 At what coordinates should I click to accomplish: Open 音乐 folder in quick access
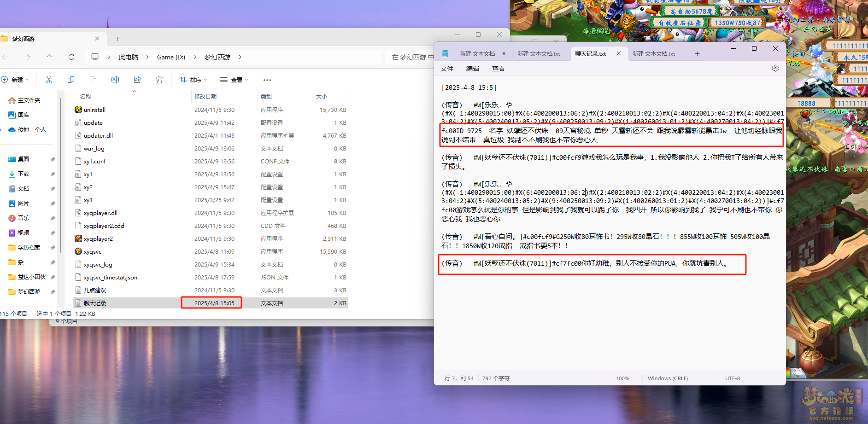(19, 218)
